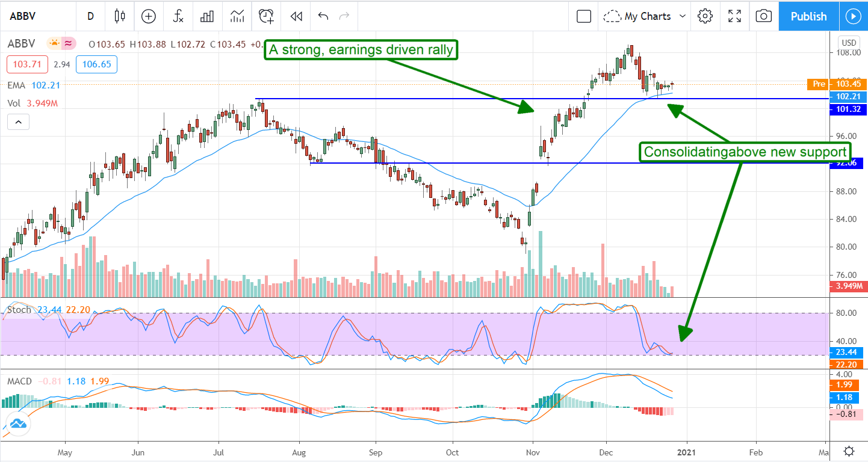The width and height of the screenshot is (868, 462).
Task: Open the fx Indicators menu
Action: pos(178,16)
